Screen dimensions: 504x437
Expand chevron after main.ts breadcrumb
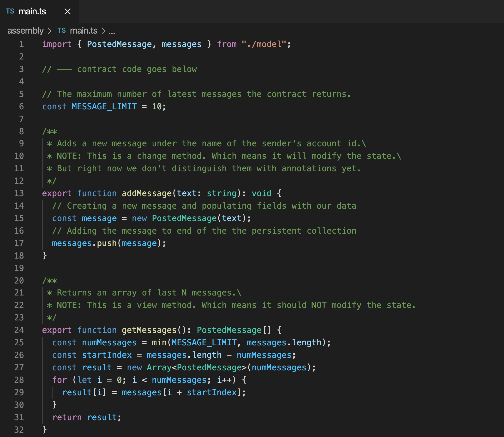pyautogui.click(x=103, y=31)
